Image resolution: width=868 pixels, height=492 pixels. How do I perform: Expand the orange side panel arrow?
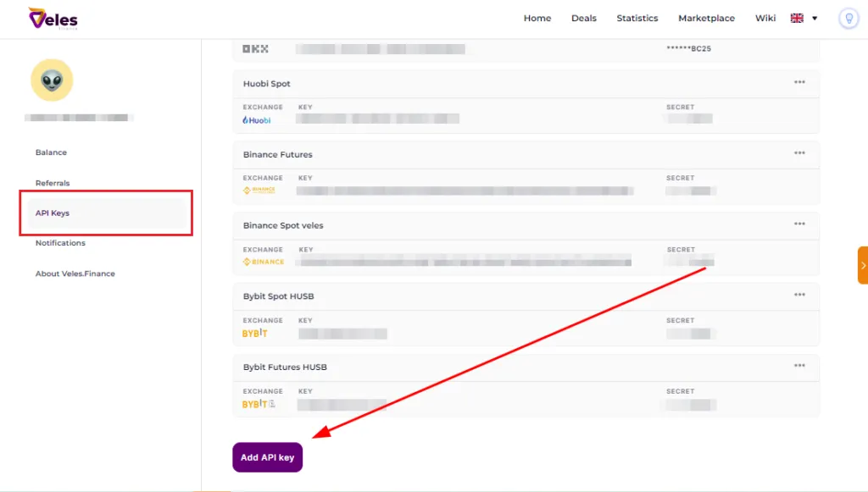pos(863,265)
